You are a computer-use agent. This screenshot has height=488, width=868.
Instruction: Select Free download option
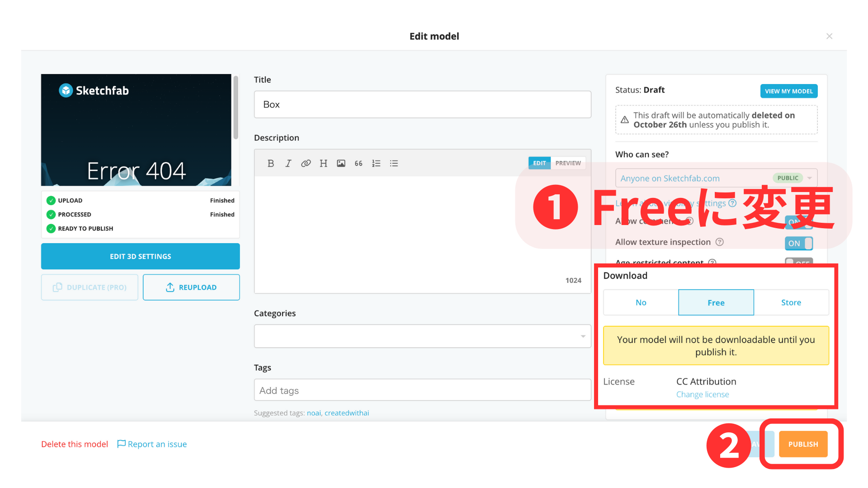[x=716, y=302]
